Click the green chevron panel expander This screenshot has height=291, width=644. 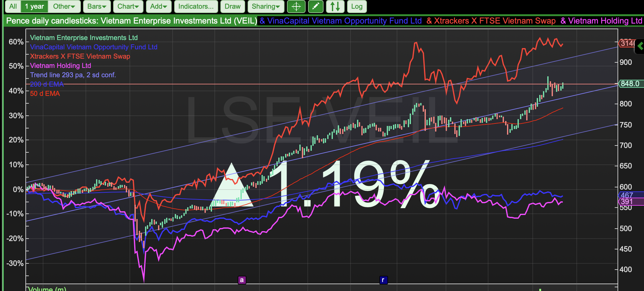tap(640, 47)
